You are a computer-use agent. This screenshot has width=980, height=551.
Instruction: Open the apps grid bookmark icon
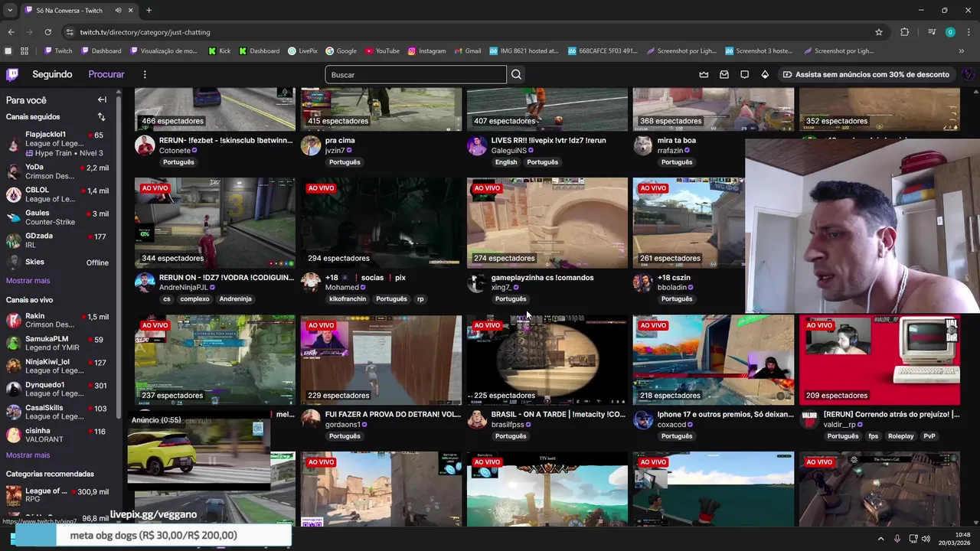pos(24,51)
